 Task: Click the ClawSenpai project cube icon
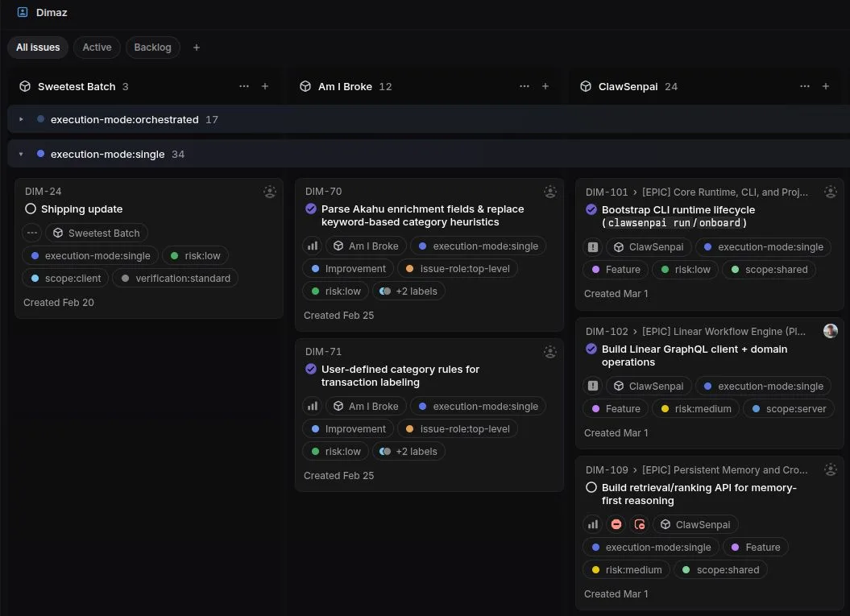(x=586, y=86)
